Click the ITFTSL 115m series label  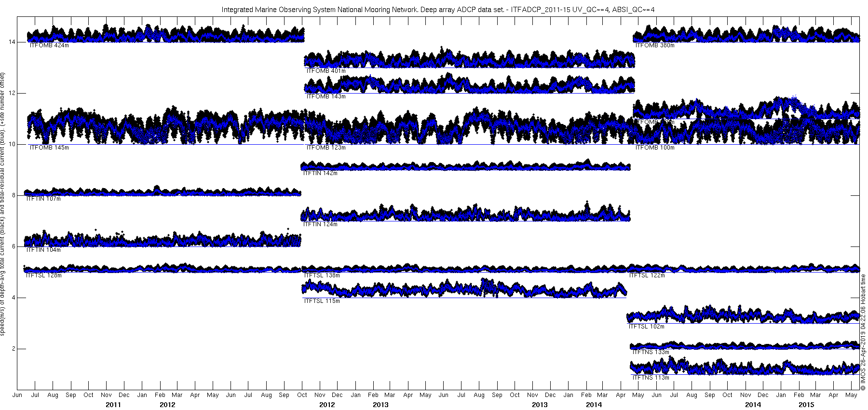tap(322, 301)
